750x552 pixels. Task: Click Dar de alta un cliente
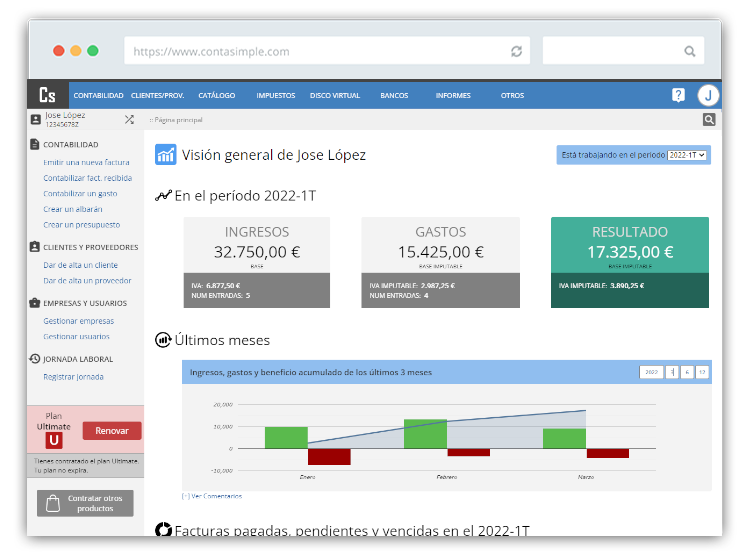[80, 265]
